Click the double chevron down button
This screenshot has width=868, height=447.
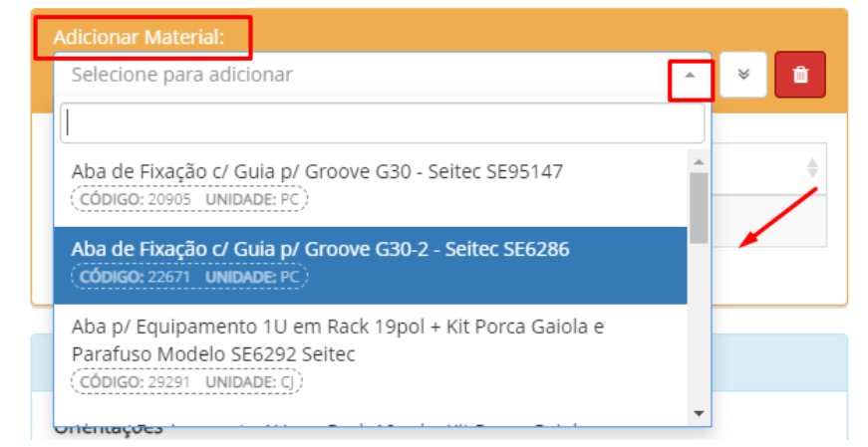point(742,75)
